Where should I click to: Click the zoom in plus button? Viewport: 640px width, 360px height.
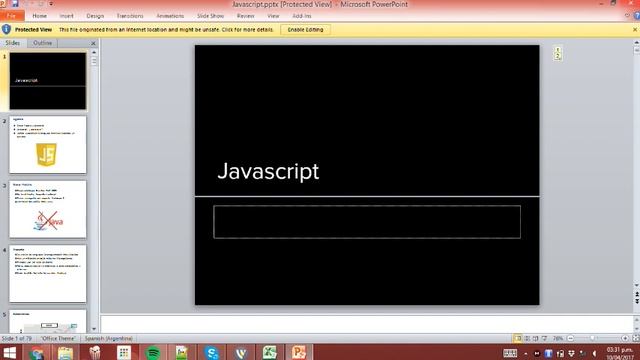tap(624, 338)
